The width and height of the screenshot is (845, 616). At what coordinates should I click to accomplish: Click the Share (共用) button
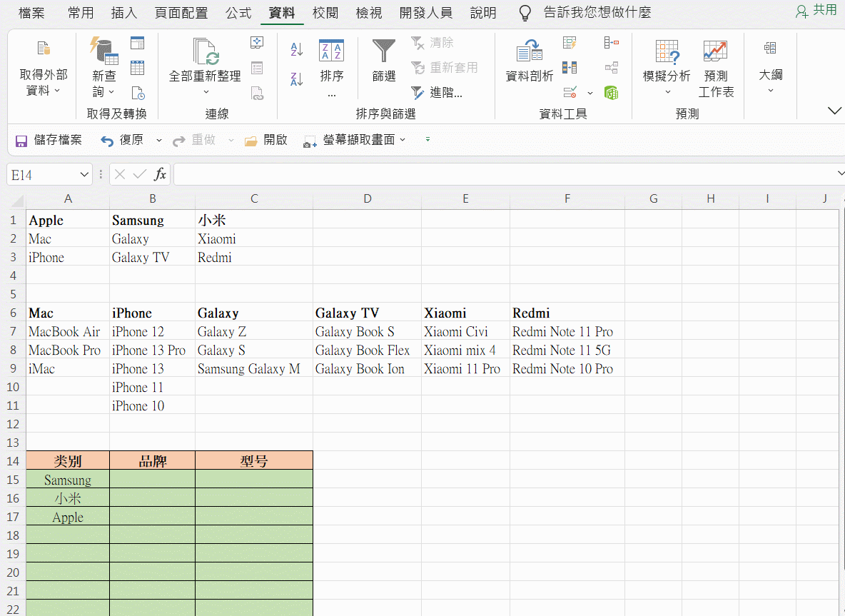pyautogui.click(x=816, y=11)
